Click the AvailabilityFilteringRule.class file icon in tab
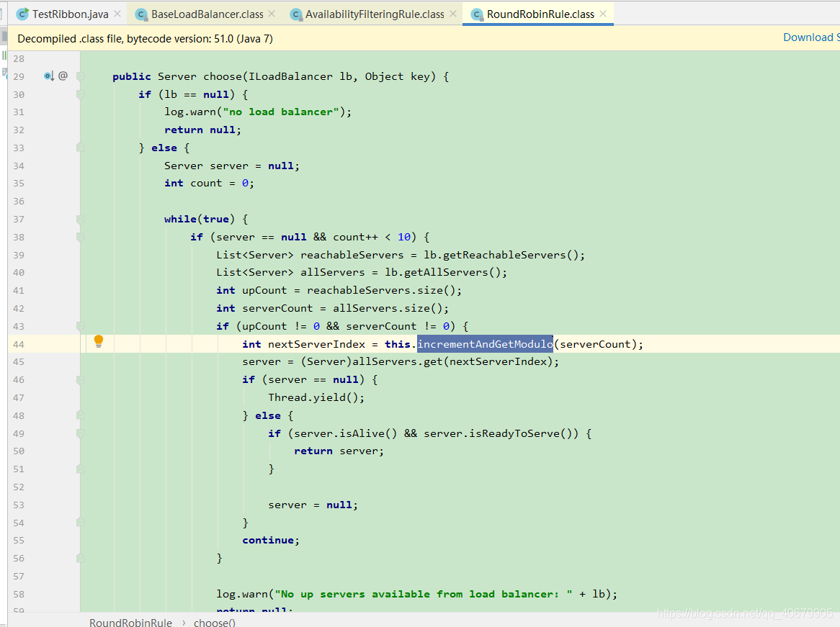This screenshot has width=840, height=627. click(x=295, y=14)
